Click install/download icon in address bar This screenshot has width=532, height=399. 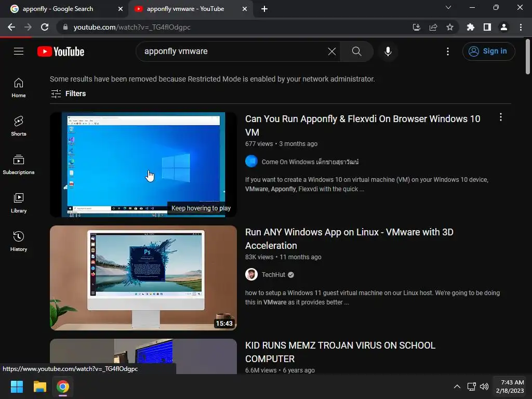click(x=416, y=27)
